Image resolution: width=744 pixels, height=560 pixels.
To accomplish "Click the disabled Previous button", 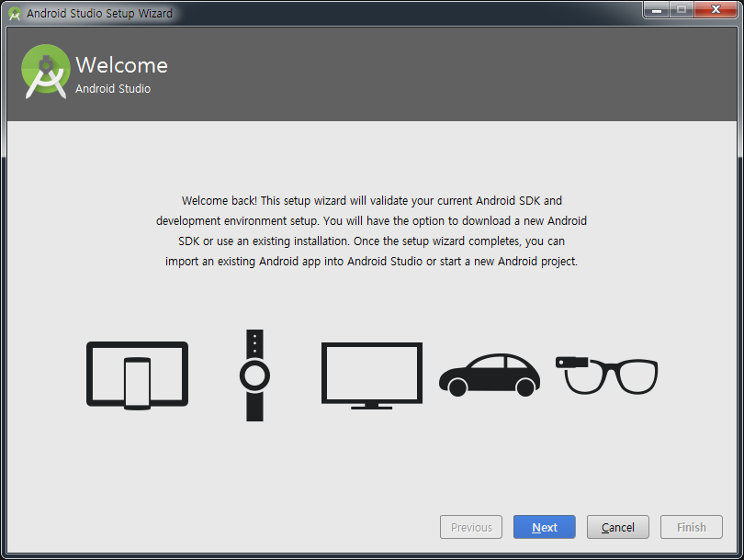I will pos(471,527).
